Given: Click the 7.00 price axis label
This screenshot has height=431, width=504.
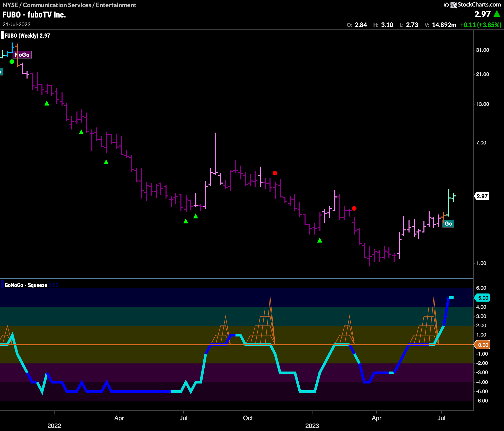Looking at the screenshot, I should (x=481, y=143).
